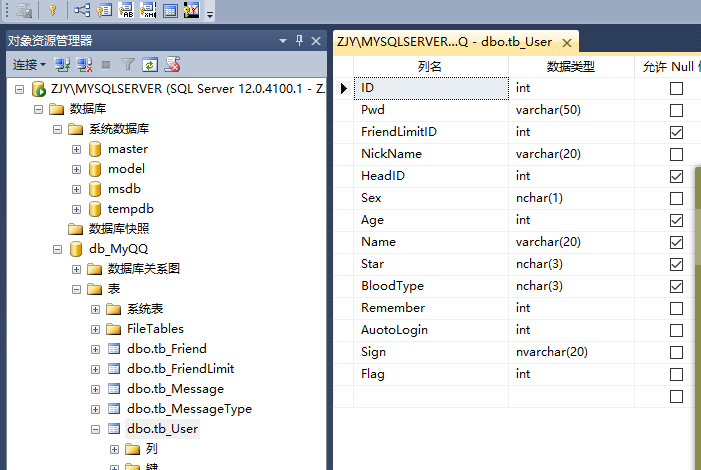Close the dbo.tb_User designer tab

(x=567, y=43)
